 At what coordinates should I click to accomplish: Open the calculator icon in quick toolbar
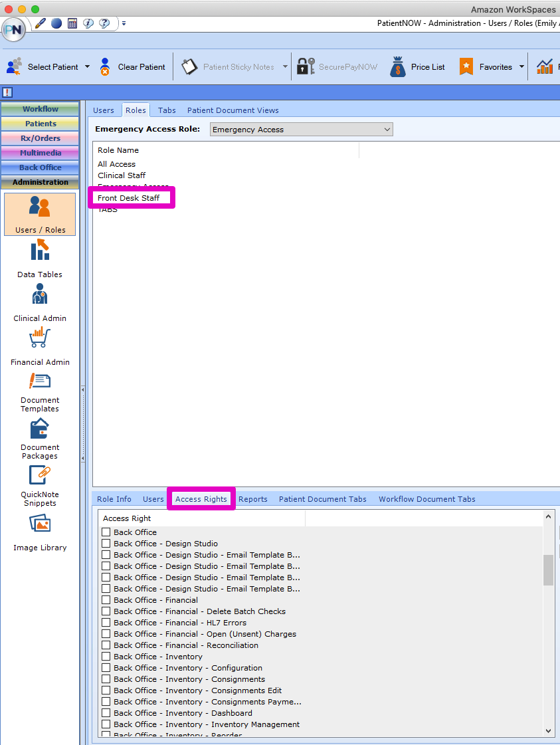(72, 23)
